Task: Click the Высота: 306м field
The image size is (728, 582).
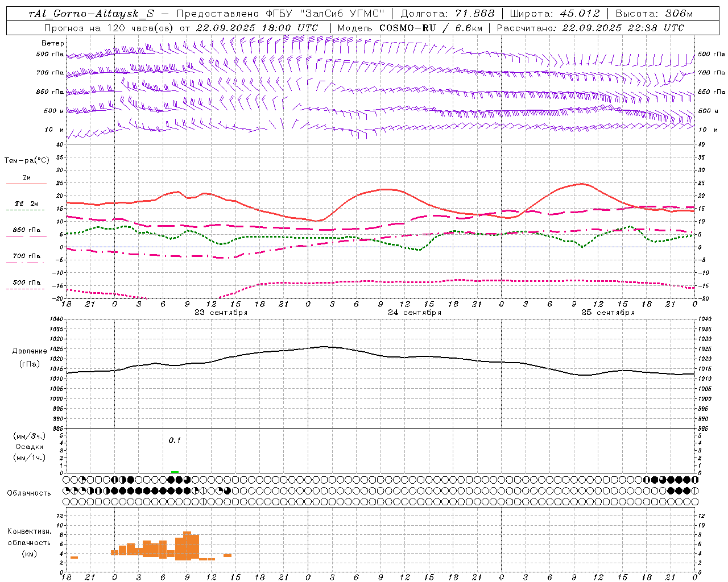Action: [654, 14]
